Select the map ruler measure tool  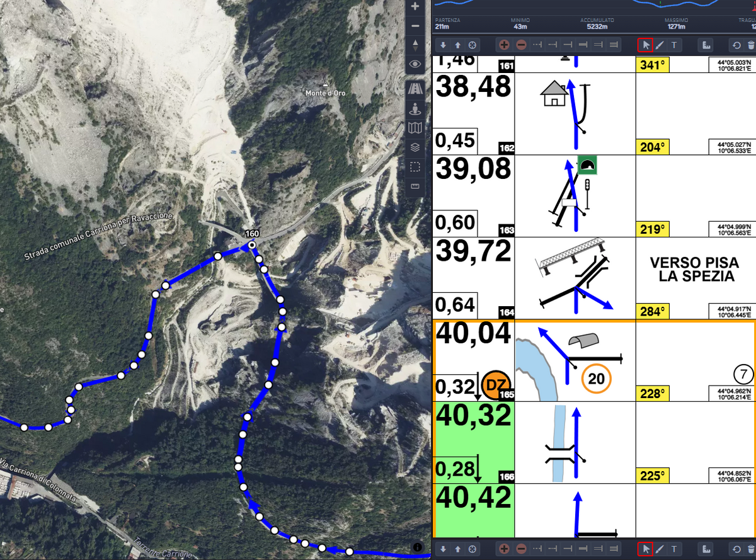(415, 186)
